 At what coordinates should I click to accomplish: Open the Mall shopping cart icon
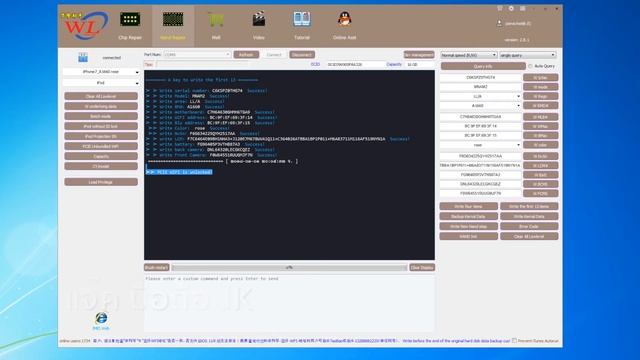(x=216, y=25)
